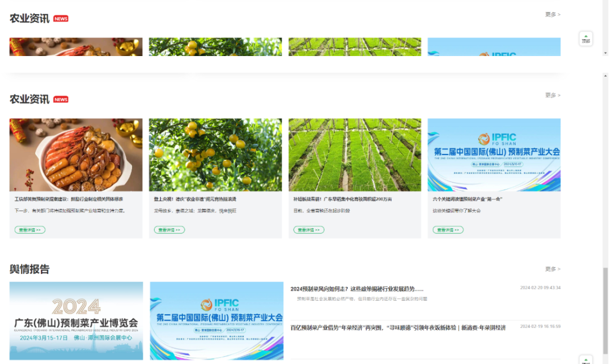Click the summary text 下一步，有关部门将持续加强预制菜产业…

(x=70, y=211)
